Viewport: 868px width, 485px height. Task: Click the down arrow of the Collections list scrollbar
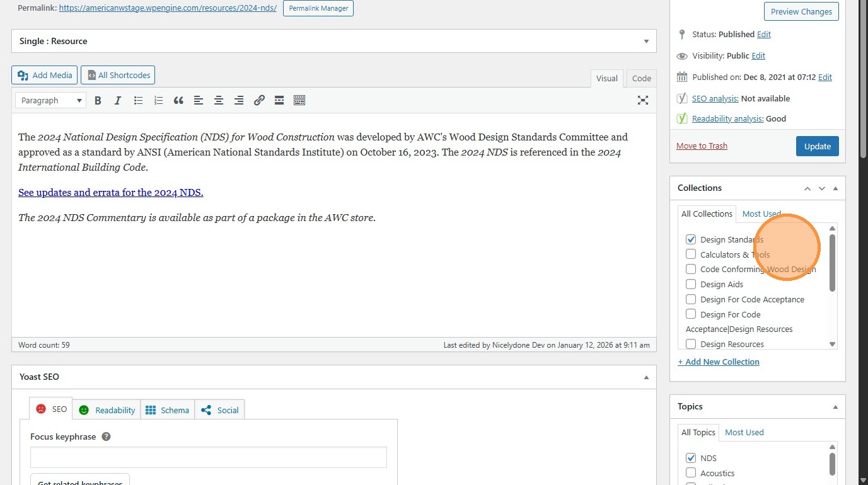832,345
